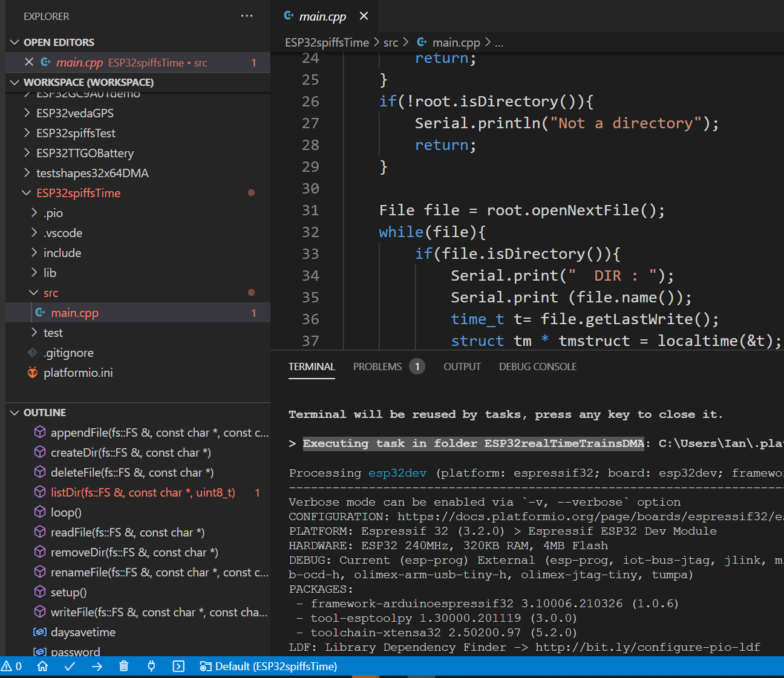Click the PlatformIO Clean trash icon

pyautogui.click(x=124, y=666)
